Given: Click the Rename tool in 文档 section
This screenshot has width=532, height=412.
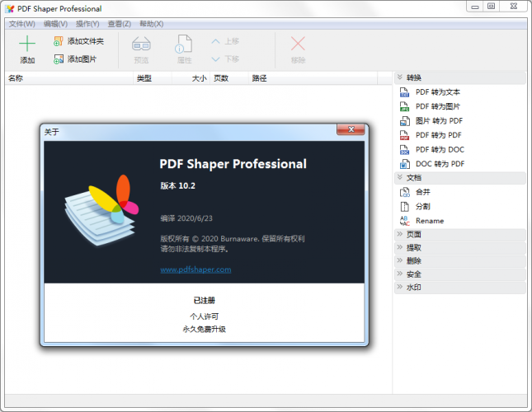Looking at the screenshot, I should point(429,221).
